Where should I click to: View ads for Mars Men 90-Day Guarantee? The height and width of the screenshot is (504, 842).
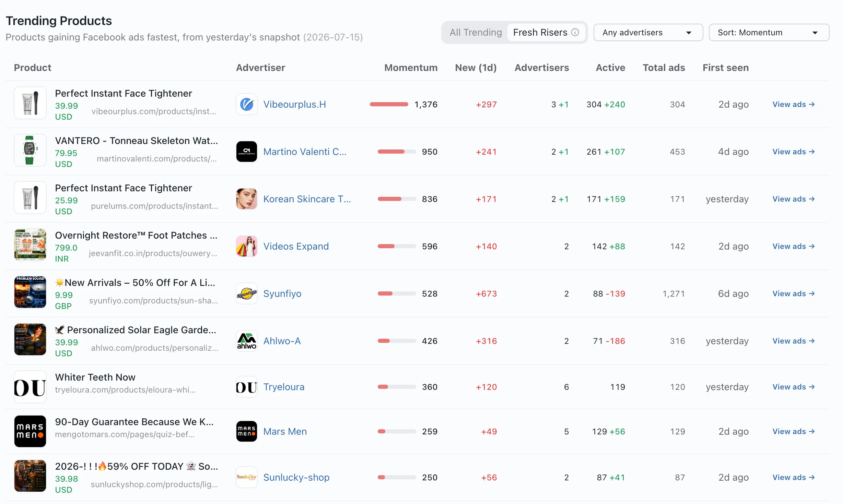tap(794, 431)
